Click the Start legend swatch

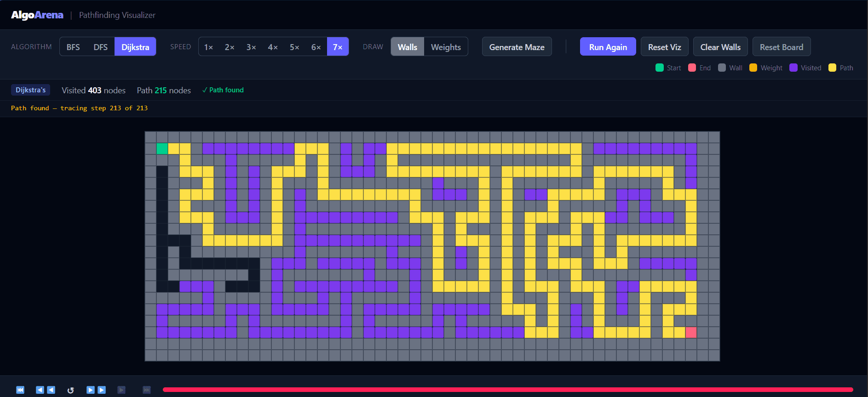click(660, 68)
